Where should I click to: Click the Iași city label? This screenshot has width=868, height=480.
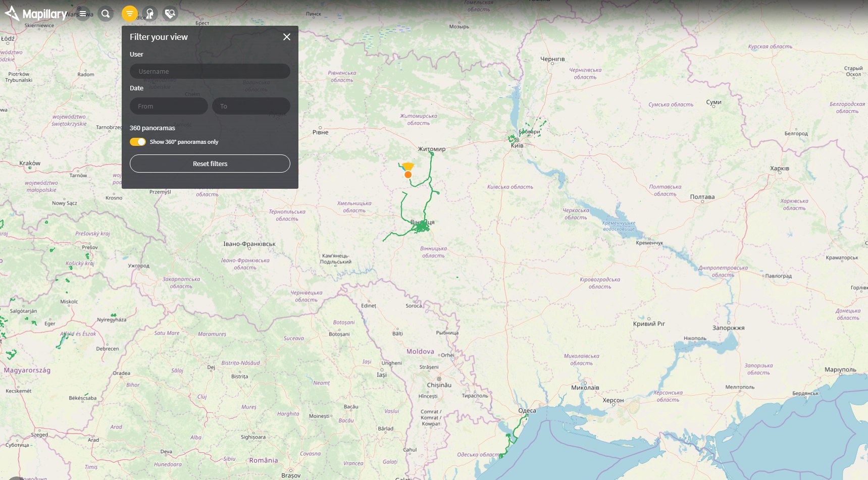click(382, 375)
